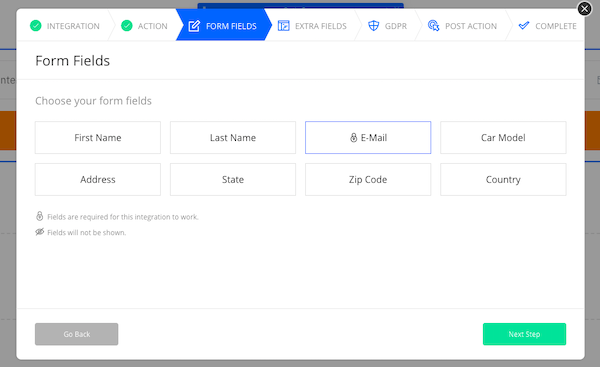Viewport: 600px width, 367px height.
Task: Switch to the GDPR step tab
Action: click(x=388, y=26)
